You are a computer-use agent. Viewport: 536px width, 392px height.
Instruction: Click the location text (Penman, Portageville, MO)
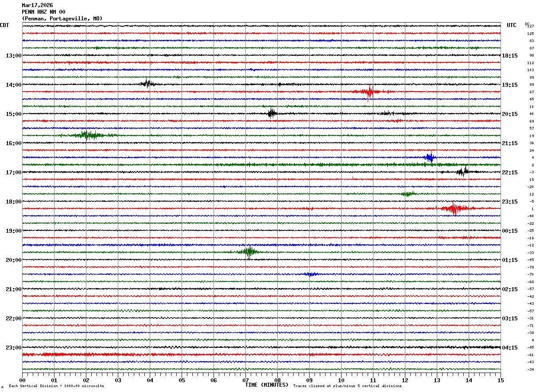click(62, 19)
